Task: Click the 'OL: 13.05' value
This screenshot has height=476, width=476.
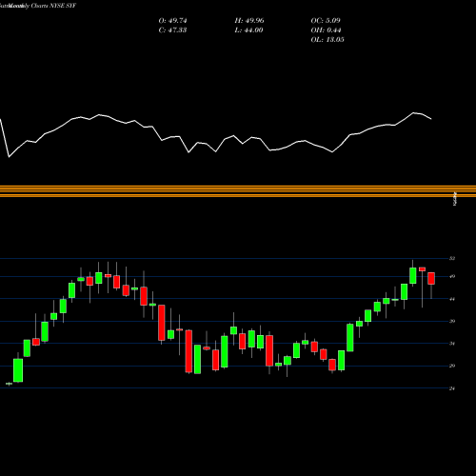Action: (327, 40)
